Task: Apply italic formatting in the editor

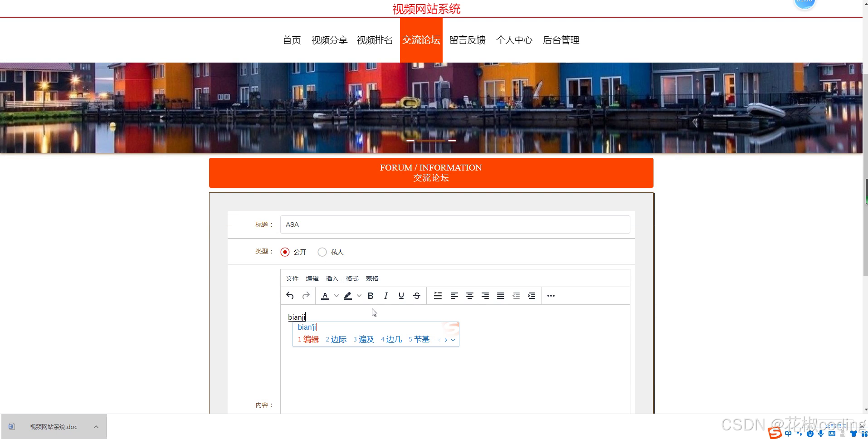Action: click(x=385, y=295)
